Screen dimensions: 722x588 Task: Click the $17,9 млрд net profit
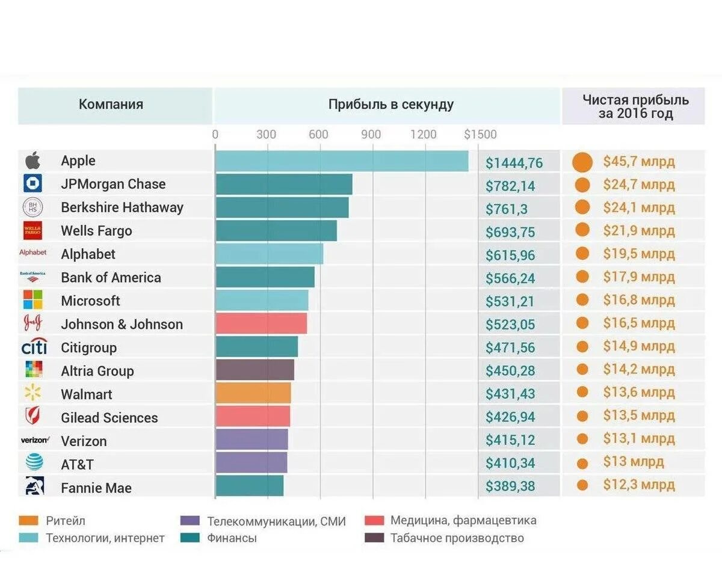coord(639,277)
